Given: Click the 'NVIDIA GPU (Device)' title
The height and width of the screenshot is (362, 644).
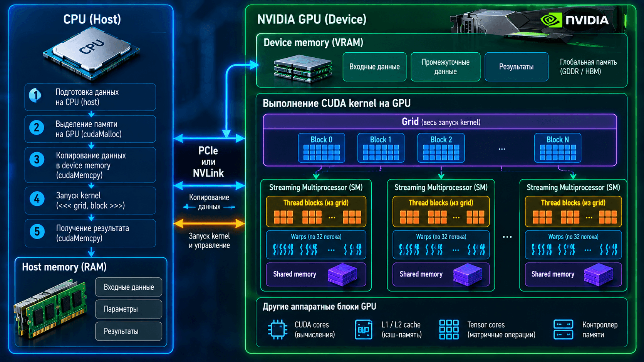Looking at the screenshot, I should click(x=312, y=19).
